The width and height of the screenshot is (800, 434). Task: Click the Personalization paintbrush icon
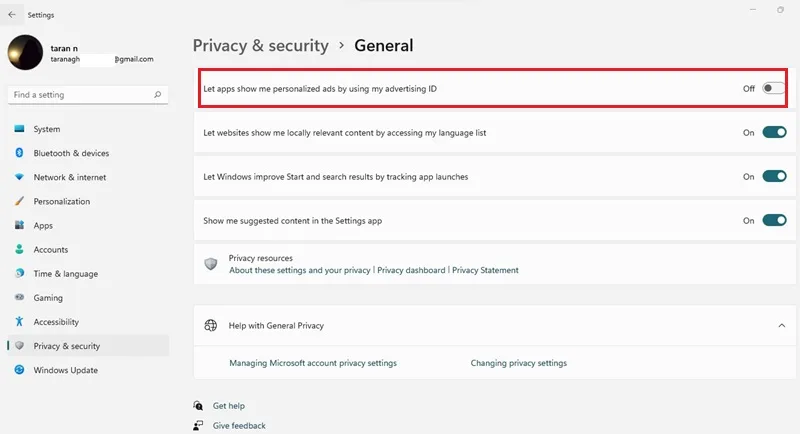(19, 201)
